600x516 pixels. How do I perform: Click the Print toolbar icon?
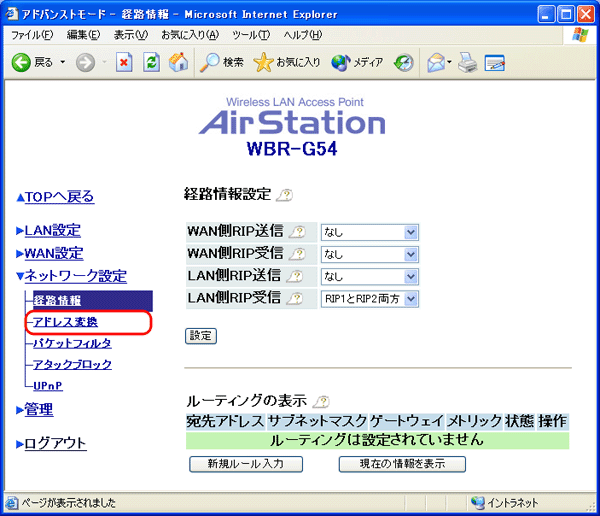467,62
